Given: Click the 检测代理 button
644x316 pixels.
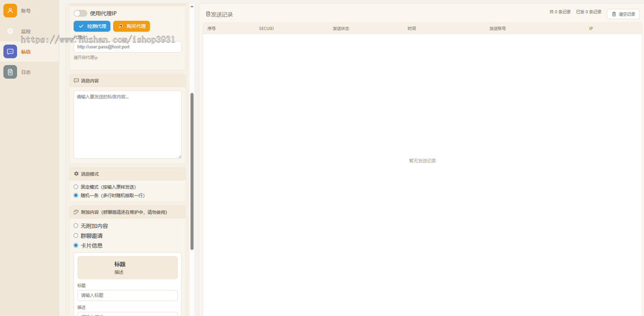Looking at the screenshot, I should [92, 26].
